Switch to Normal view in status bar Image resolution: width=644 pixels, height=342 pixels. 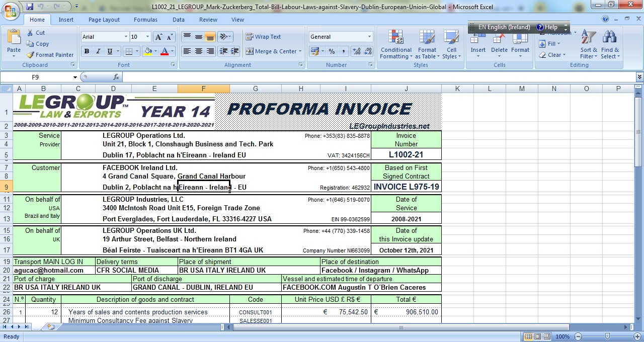[x=528, y=336]
